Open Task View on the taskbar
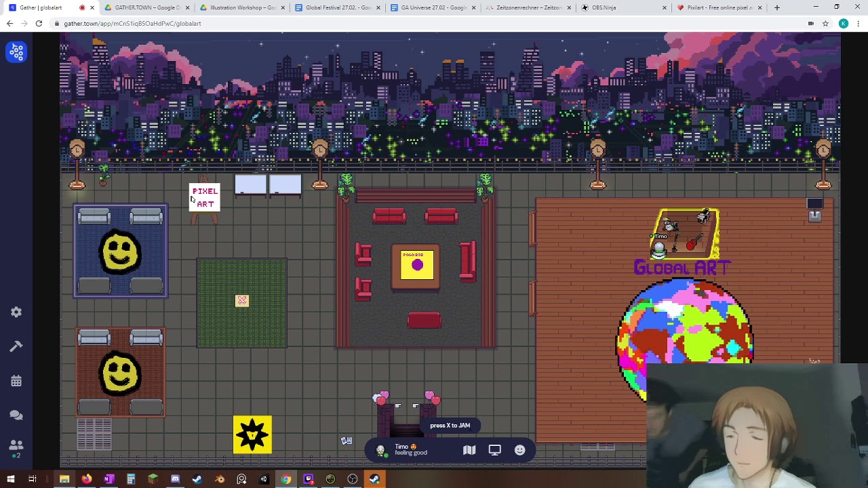The image size is (868, 488). click(32, 479)
